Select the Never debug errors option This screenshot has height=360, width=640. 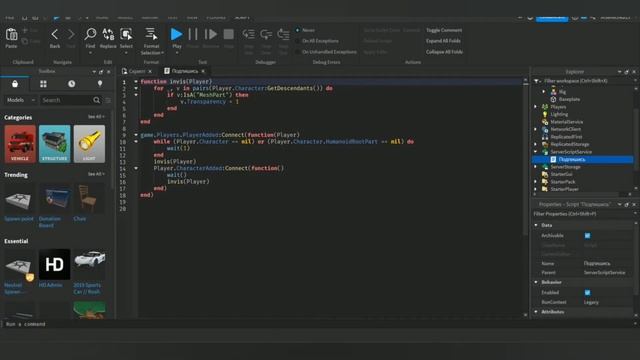pyautogui.click(x=298, y=30)
